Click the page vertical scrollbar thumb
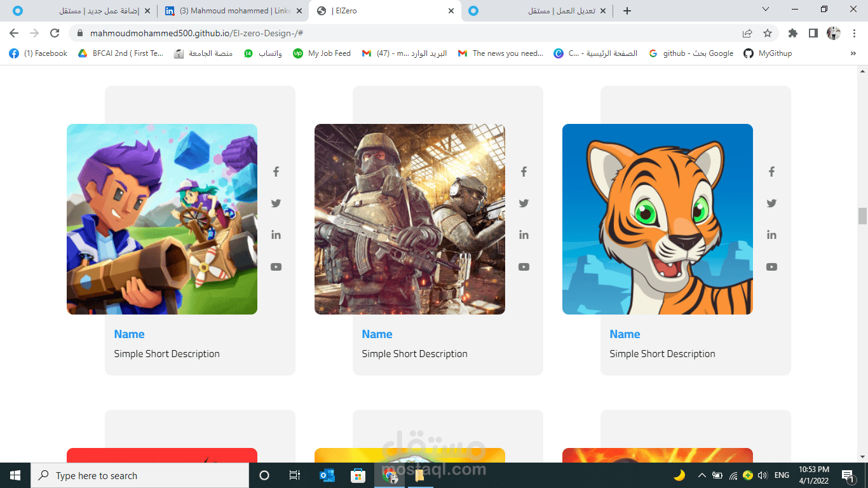This screenshot has height=488, width=868. click(862, 216)
